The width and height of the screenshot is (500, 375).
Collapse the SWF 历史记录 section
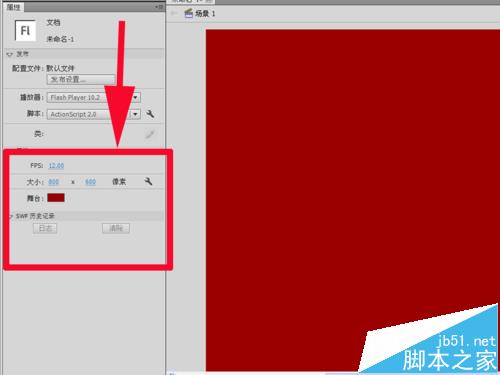tap(11, 216)
